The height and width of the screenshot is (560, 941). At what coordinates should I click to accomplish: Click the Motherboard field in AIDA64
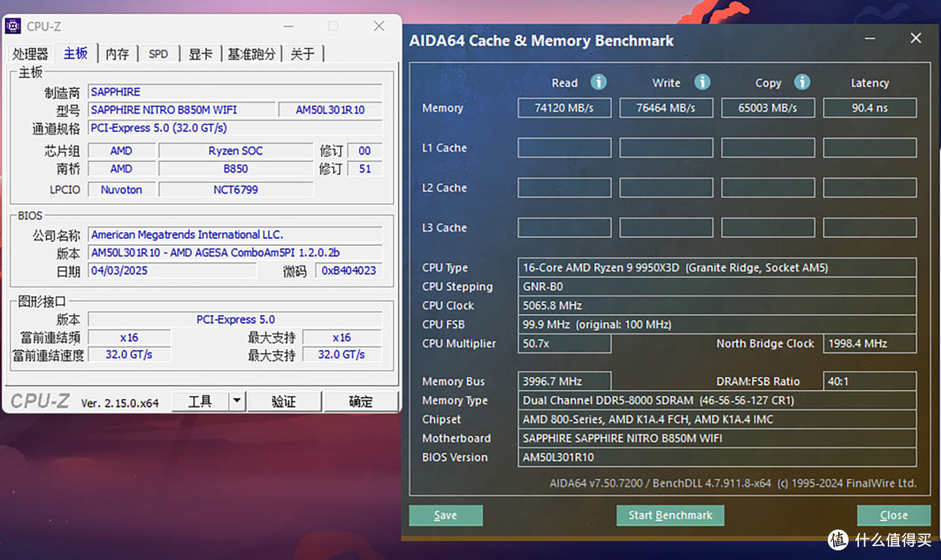[x=717, y=438]
